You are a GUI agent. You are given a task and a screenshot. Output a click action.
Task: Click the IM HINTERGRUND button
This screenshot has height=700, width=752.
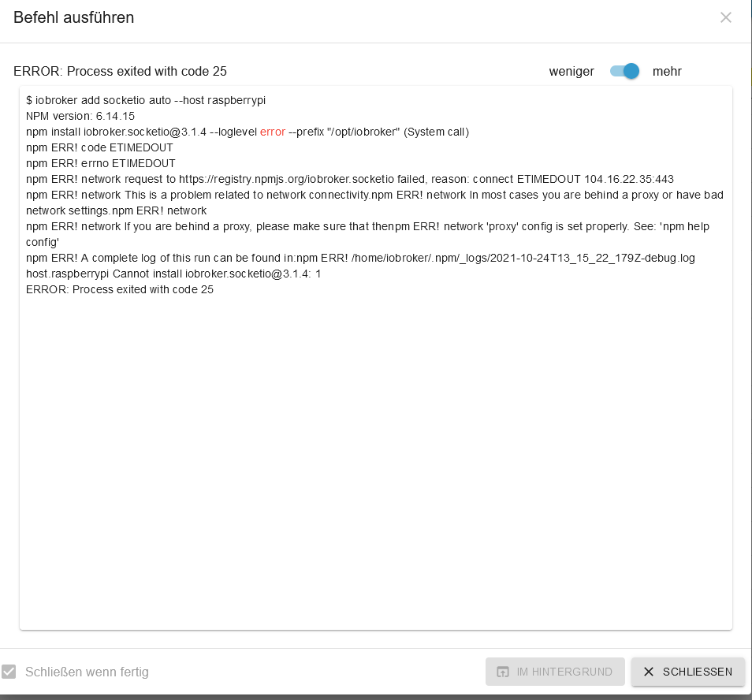(555, 672)
